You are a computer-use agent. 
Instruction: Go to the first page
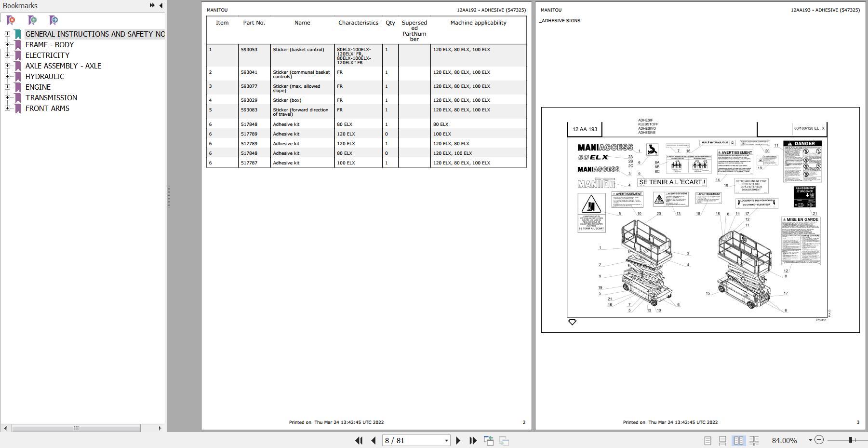359,440
